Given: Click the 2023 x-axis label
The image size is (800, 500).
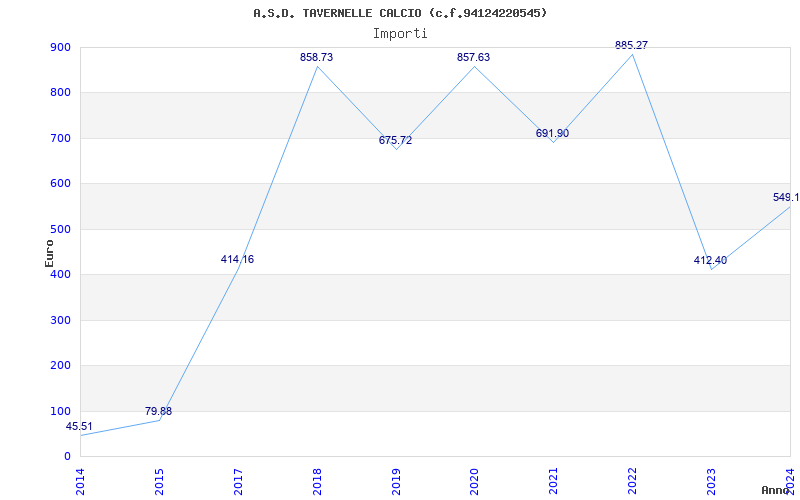Looking at the screenshot, I should coord(712,481).
